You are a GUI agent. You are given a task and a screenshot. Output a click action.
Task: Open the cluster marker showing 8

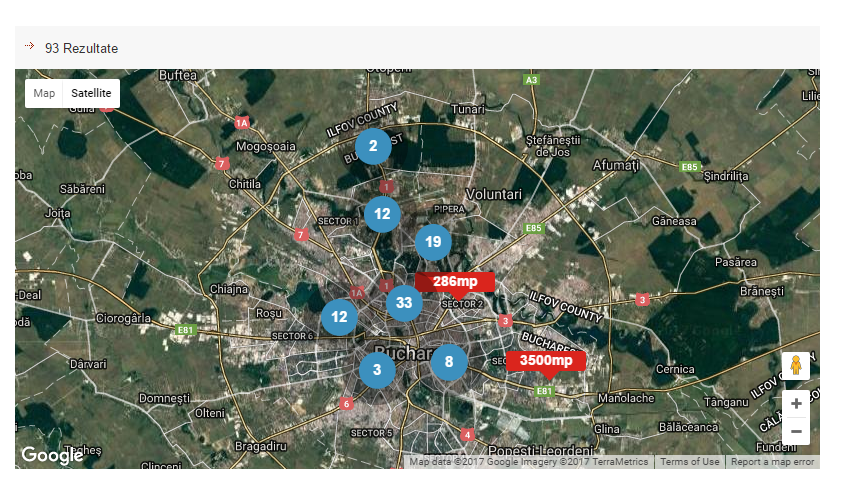coord(449,362)
